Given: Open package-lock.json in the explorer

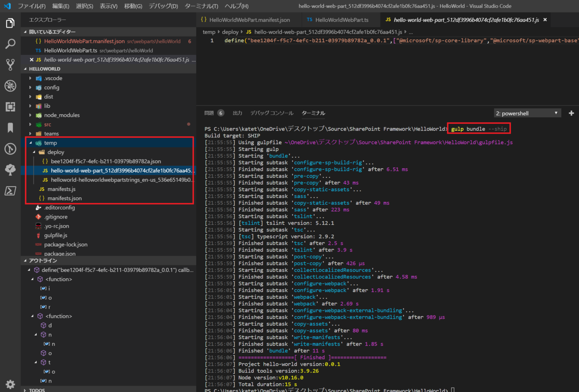Looking at the screenshot, I should tap(109, 244).
